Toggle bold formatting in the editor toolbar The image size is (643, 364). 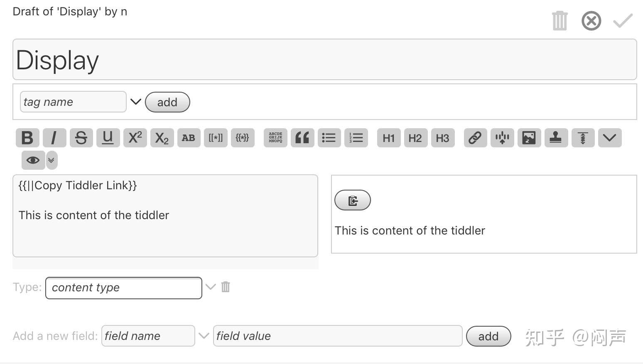click(27, 138)
